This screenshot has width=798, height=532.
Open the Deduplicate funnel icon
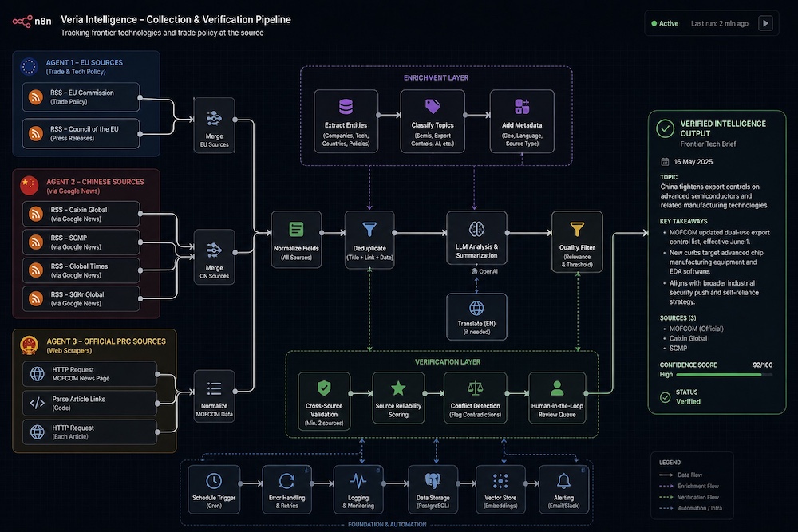pos(369,230)
